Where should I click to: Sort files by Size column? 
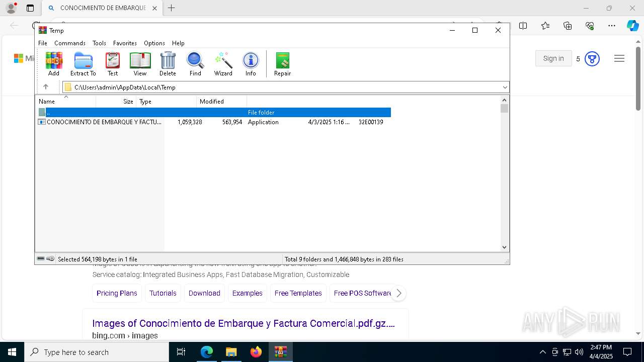point(116,102)
